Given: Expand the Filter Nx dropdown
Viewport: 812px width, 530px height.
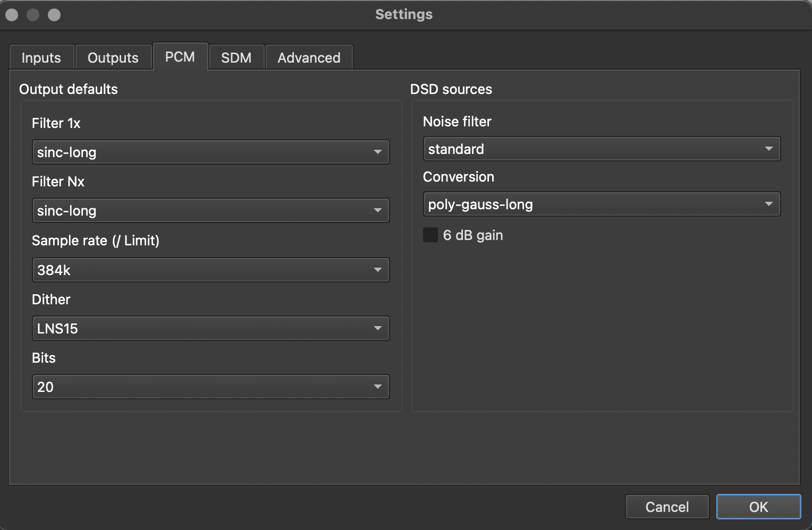Looking at the screenshot, I should tap(210, 211).
